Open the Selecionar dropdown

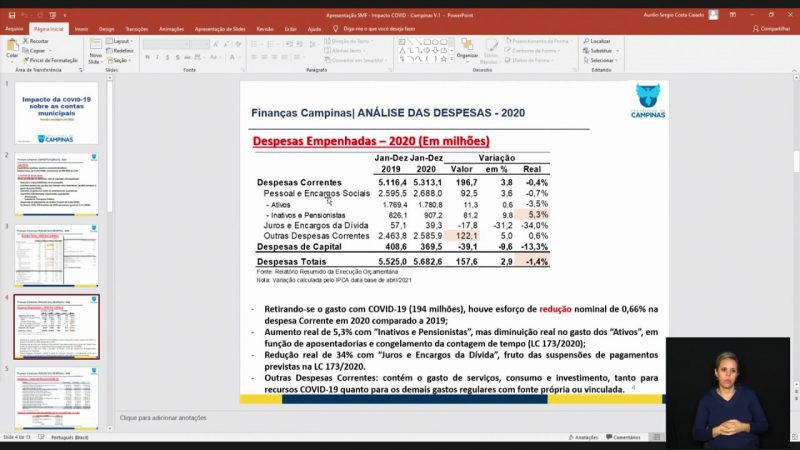[603, 60]
